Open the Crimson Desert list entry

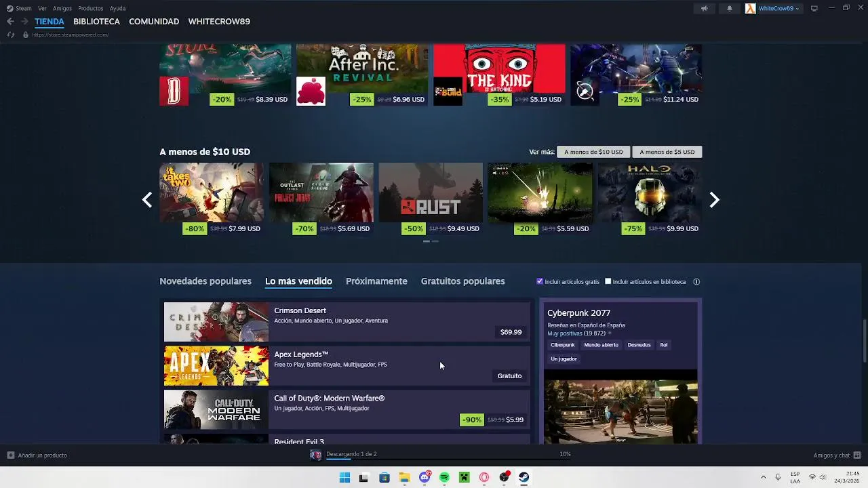[x=347, y=322]
